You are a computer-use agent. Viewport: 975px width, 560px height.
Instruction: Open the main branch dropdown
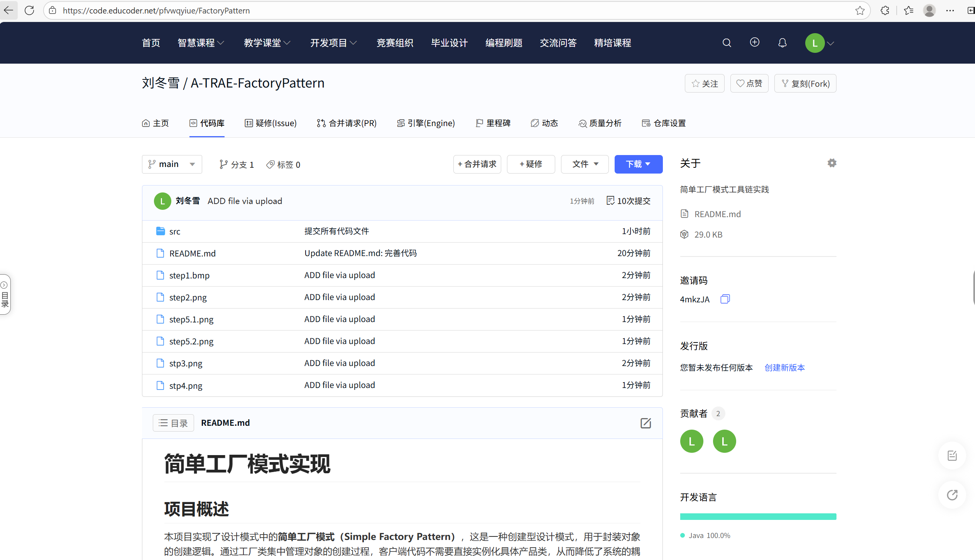(x=172, y=164)
